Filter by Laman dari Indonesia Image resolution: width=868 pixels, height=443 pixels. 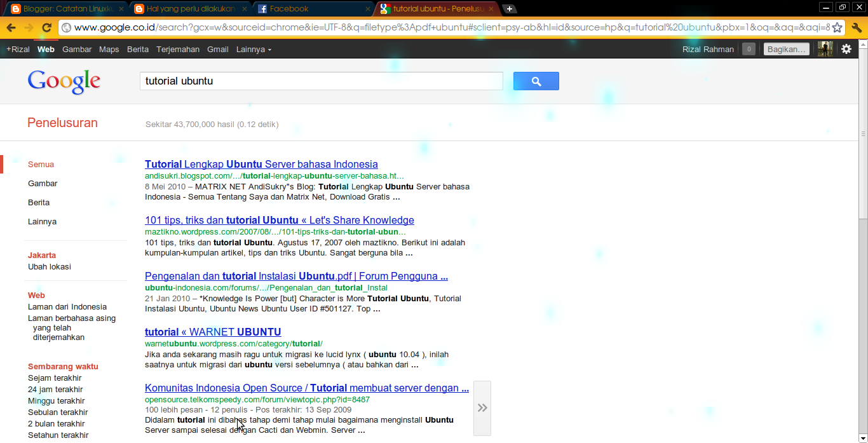tap(67, 307)
